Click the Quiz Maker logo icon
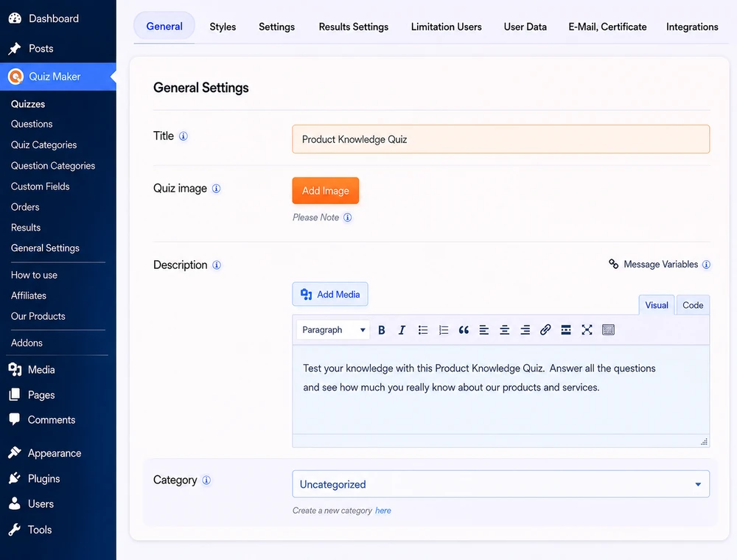 15,76
